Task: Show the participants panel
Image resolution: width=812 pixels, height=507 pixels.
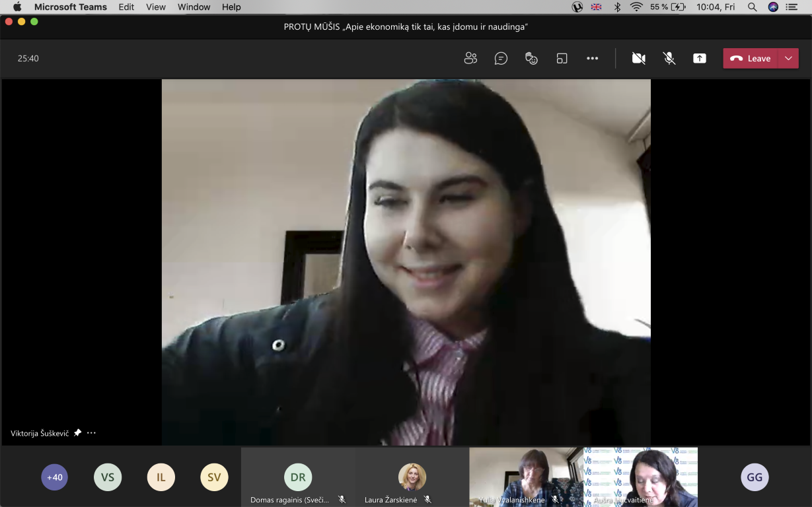Action: click(470, 58)
